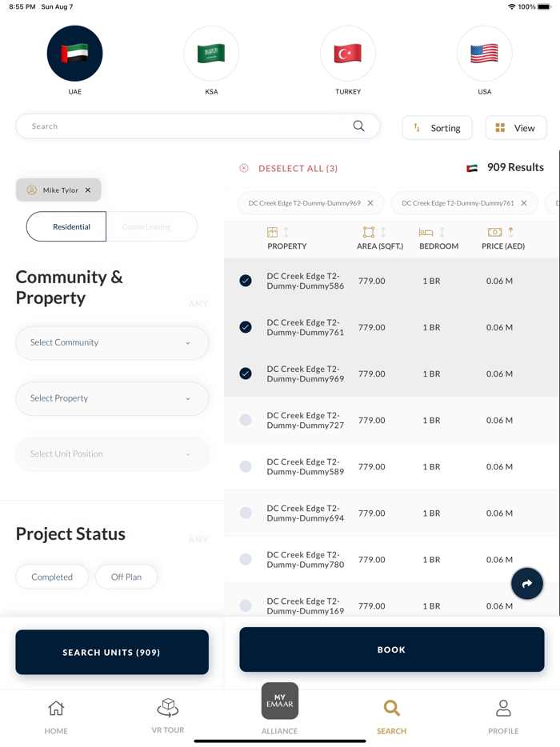Go to the Home tab
This screenshot has width=560, height=747.
click(56, 717)
